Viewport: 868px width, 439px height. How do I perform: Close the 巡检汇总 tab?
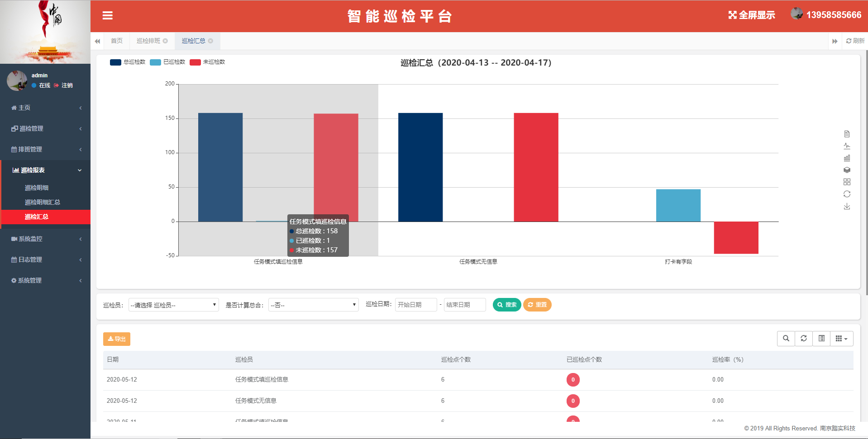pyautogui.click(x=210, y=41)
